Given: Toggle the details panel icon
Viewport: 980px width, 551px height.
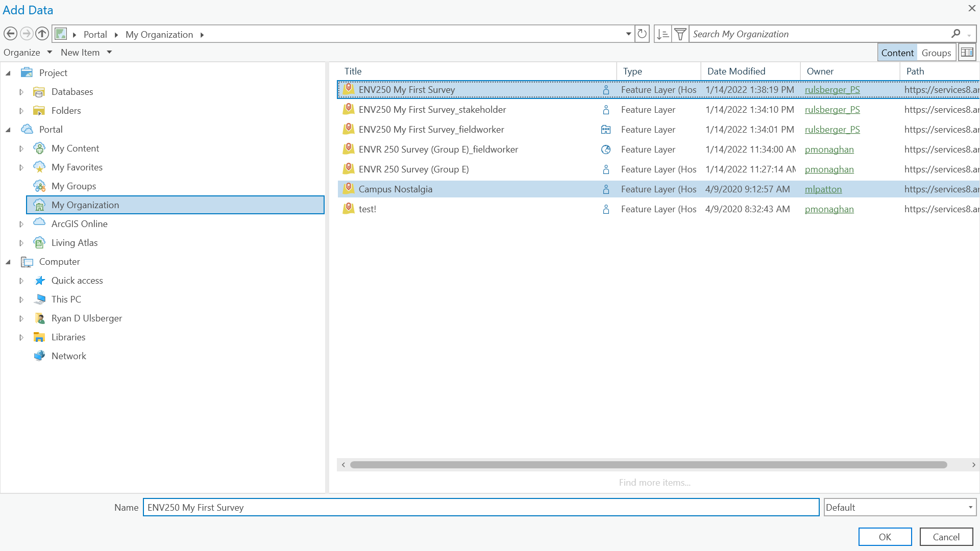Looking at the screenshot, I should tap(967, 53).
